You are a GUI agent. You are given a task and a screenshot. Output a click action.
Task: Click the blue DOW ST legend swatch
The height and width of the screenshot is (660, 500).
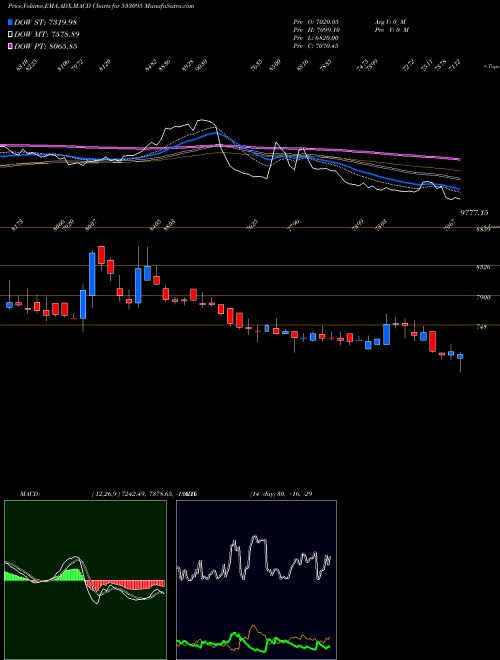[10, 22]
